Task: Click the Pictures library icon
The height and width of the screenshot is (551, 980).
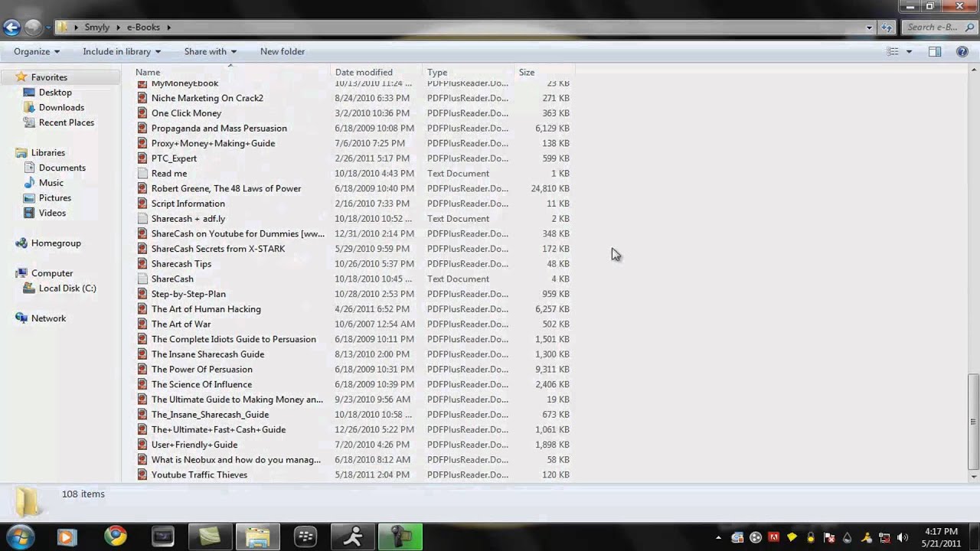Action: (29, 198)
